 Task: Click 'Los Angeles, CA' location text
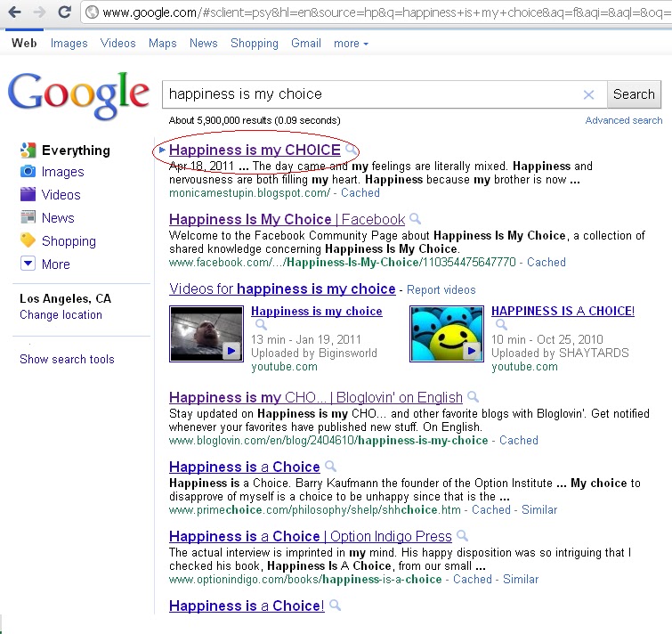coord(66,299)
